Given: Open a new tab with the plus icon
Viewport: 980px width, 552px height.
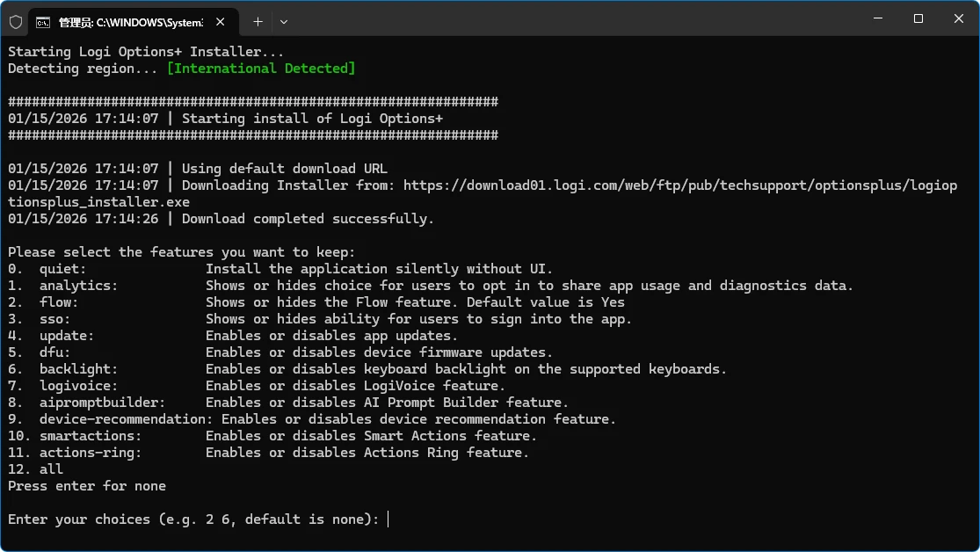Looking at the screenshot, I should (x=258, y=21).
